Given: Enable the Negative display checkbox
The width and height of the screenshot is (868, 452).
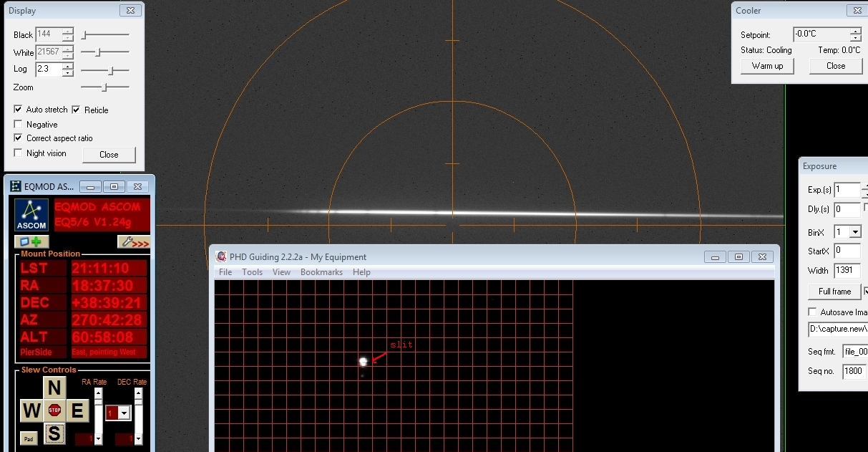Looking at the screenshot, I should (x=19, y=125).
